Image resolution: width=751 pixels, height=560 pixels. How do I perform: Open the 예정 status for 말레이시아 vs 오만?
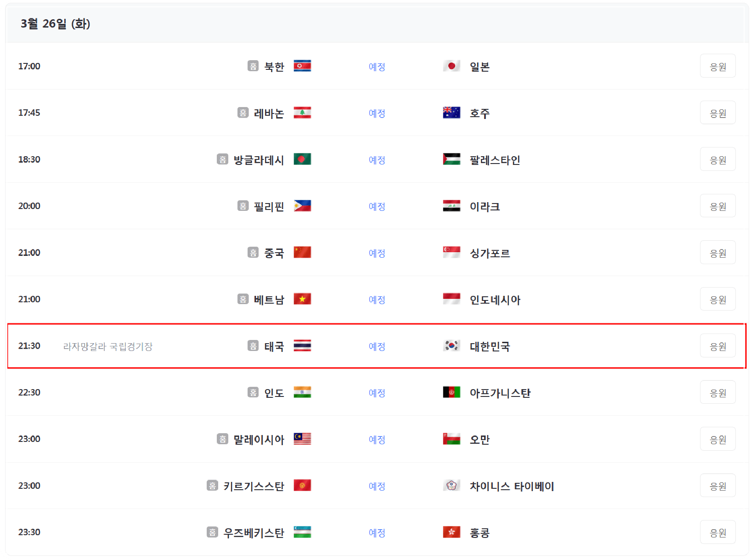(x=377, y=439)
